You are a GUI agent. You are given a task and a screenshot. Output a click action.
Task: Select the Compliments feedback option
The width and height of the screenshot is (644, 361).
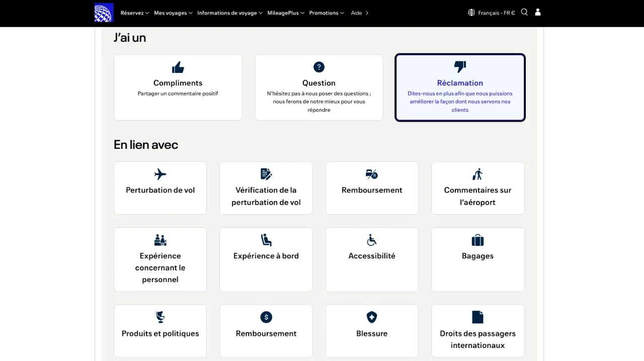coord(178,87)
